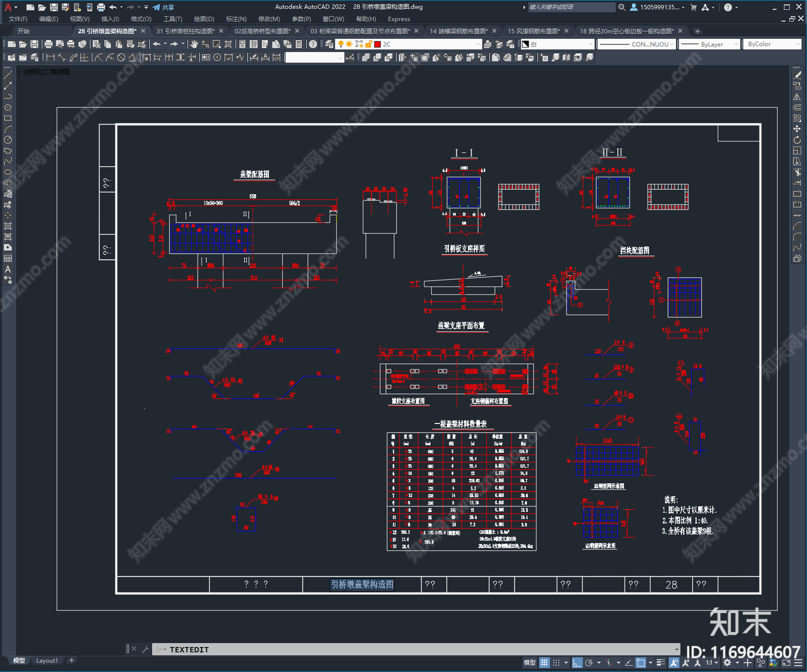Click the Undo arrow in standard toolbar
The image size is (807, 672).
[157, 44]
